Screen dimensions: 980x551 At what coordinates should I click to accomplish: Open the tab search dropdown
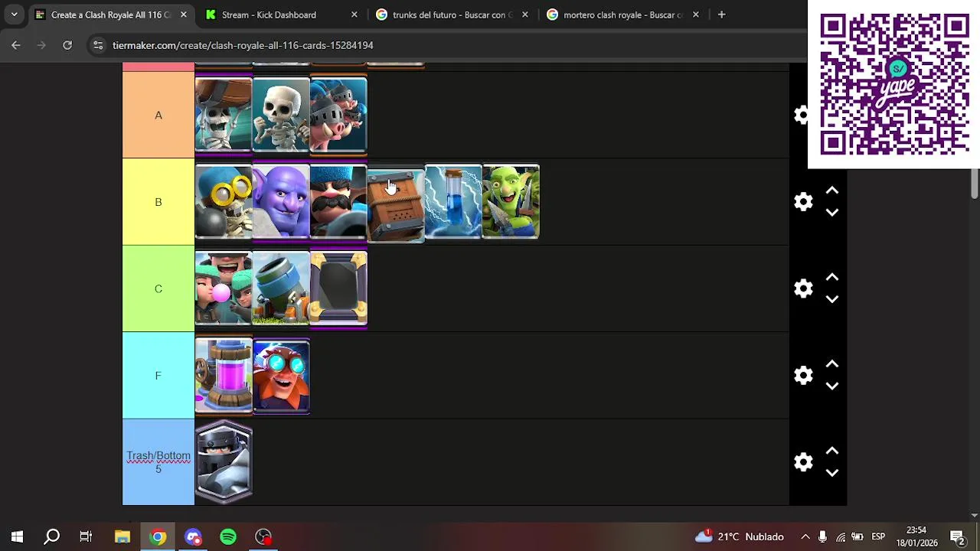click(14, 15)
